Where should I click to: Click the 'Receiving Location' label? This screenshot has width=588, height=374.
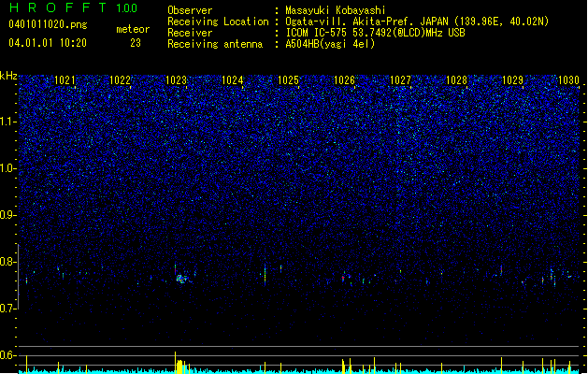[x=218, y=22]
